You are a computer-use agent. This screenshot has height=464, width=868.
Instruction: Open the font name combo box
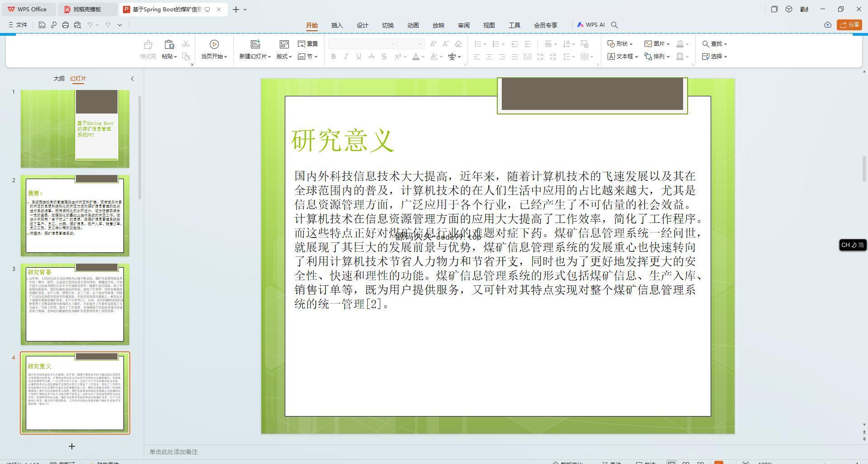click(363, 44)
